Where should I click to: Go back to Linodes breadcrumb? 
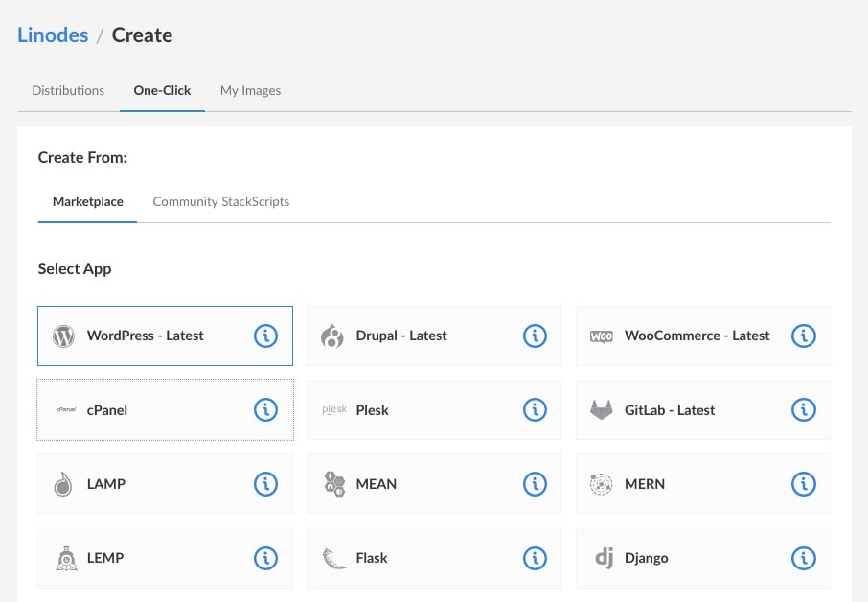point(53,35)
